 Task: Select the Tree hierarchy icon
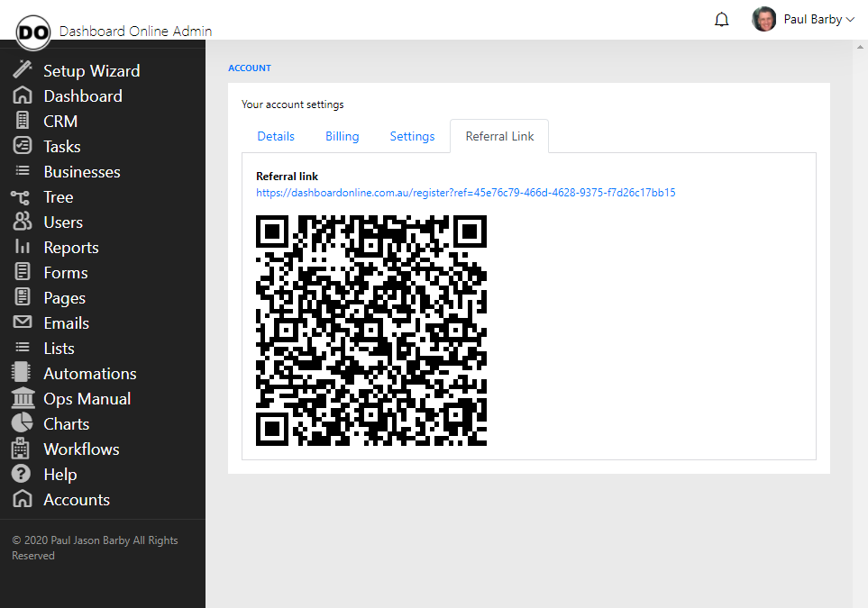pyautogui.click(x=21, y=197)
